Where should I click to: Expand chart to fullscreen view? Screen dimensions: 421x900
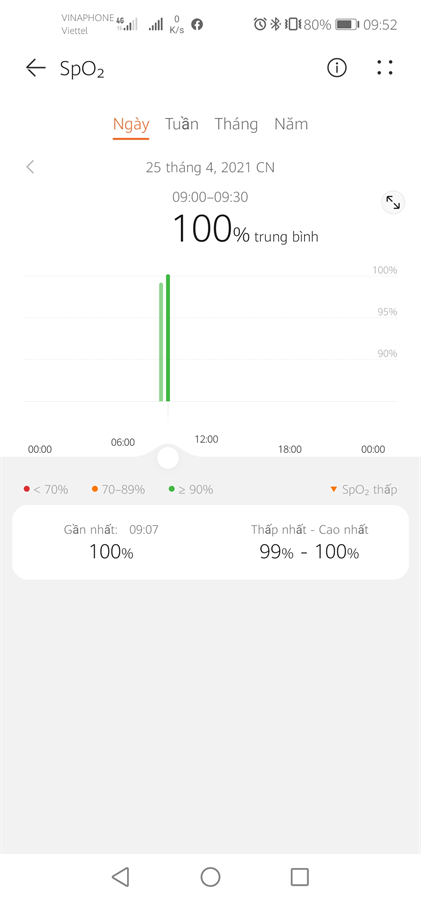[x=393, y=202]
